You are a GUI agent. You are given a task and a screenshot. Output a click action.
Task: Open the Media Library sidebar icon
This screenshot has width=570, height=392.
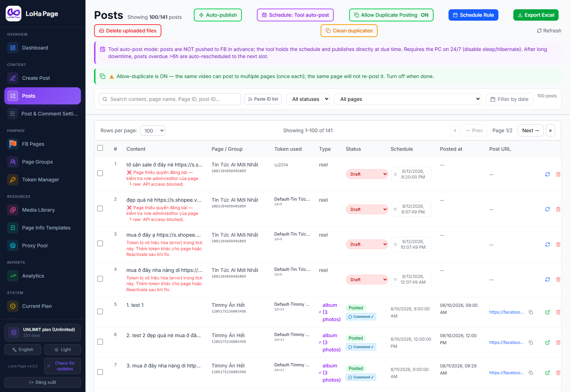pos(13,210)
